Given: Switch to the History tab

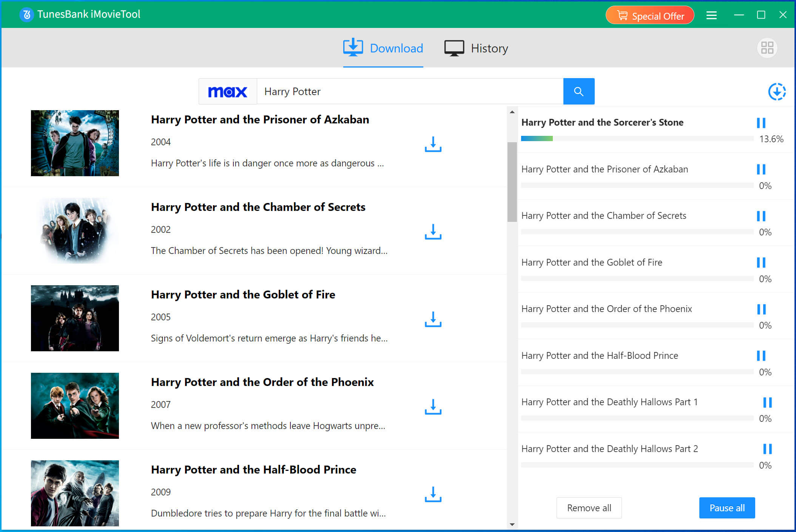Looking at the screenshot, I should coord(476,48).
